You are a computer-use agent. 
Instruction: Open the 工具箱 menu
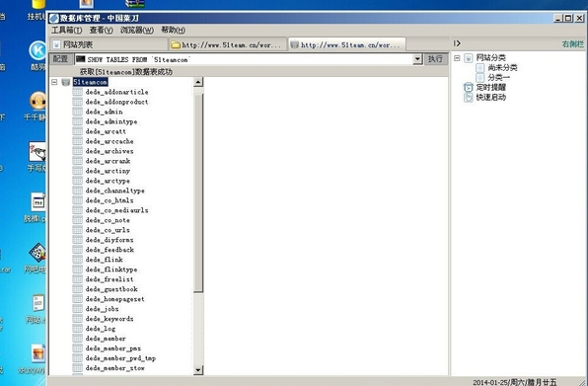coord(67,30)
